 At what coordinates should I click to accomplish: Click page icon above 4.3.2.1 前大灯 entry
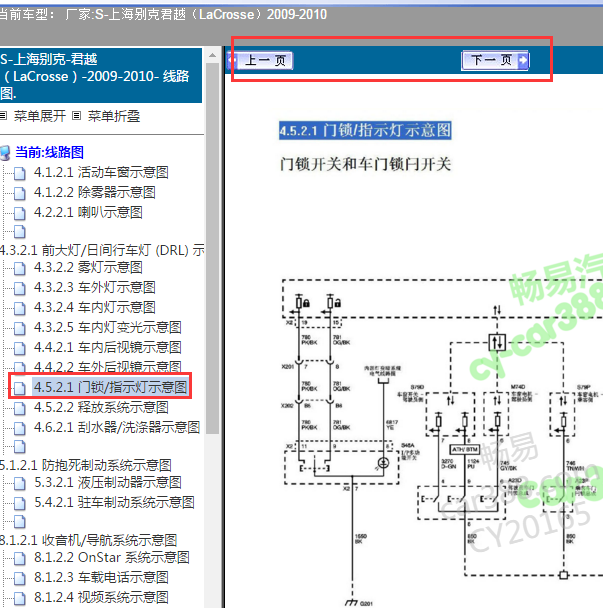20,232
